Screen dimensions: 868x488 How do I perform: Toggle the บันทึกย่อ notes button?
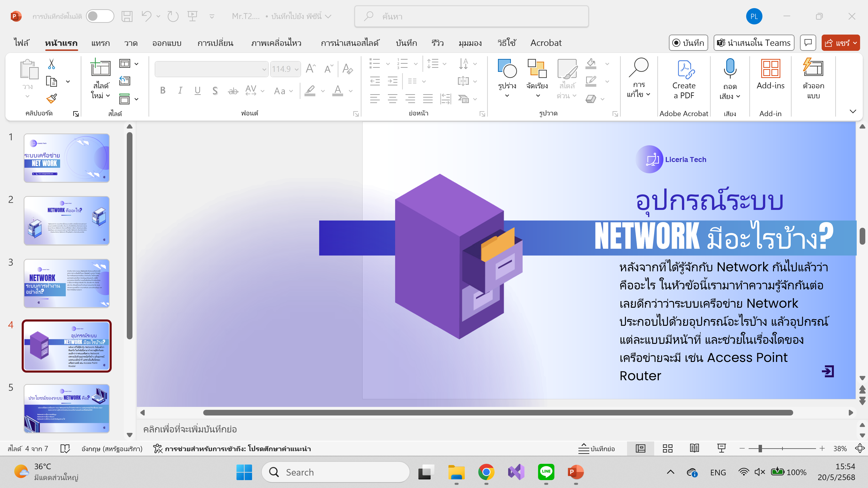(x=597, y=449)
